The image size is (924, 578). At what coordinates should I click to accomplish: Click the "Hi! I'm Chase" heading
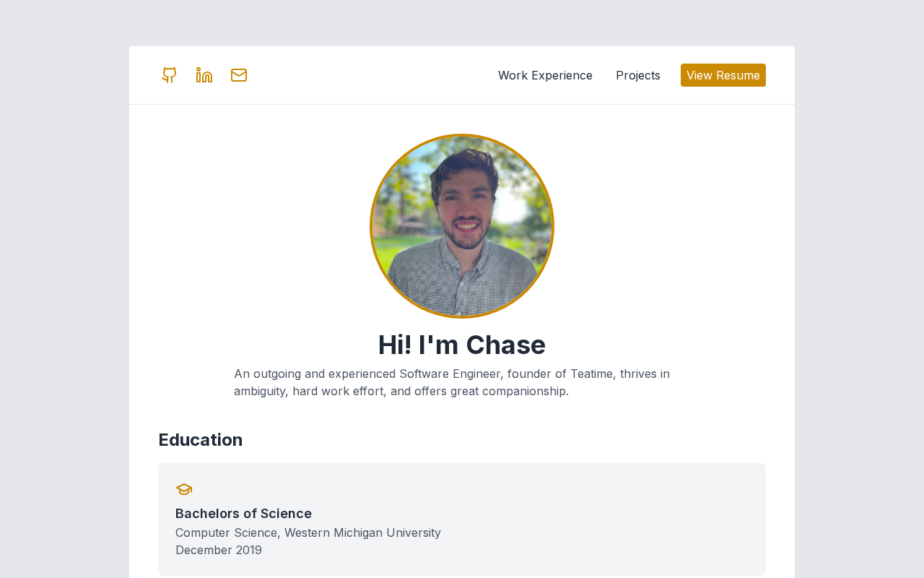tap(462, 345)
